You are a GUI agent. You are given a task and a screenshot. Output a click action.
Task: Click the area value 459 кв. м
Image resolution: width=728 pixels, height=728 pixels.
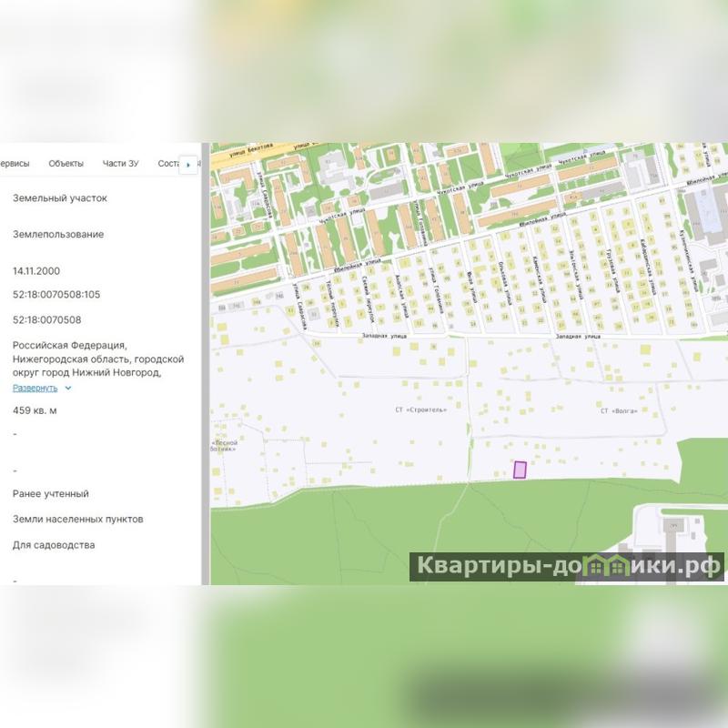click(x=35, y=410)
